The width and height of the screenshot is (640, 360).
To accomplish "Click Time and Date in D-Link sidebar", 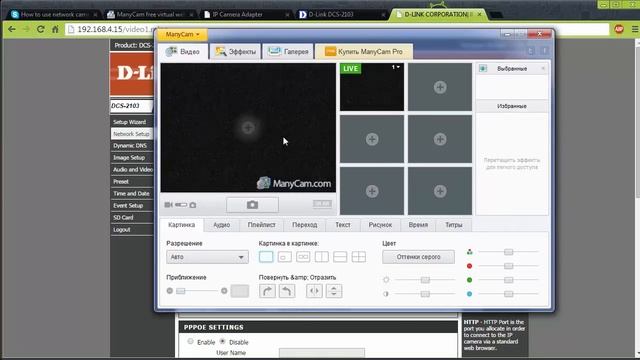I will (131, 193).
